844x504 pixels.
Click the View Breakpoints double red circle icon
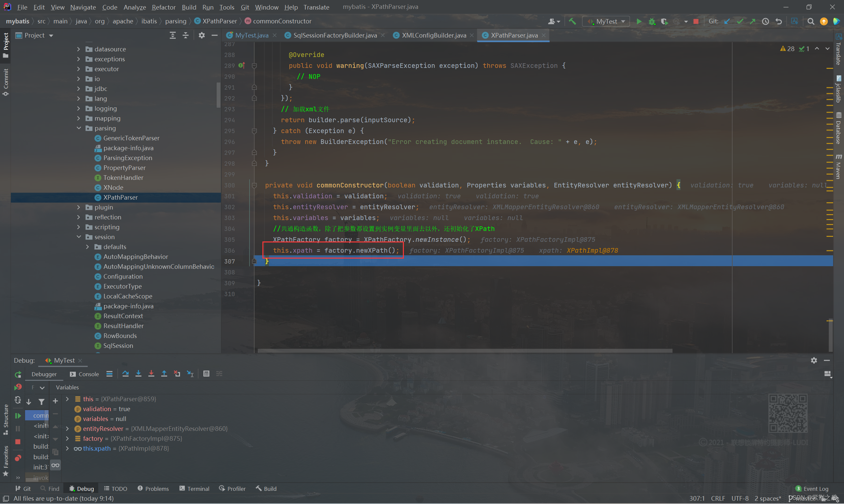coord(18,458)
